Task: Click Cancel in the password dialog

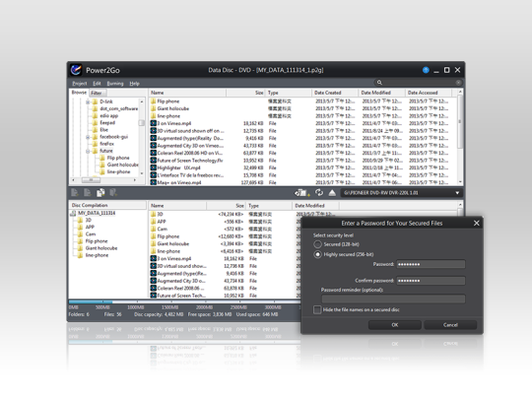Action: [450, 325]
